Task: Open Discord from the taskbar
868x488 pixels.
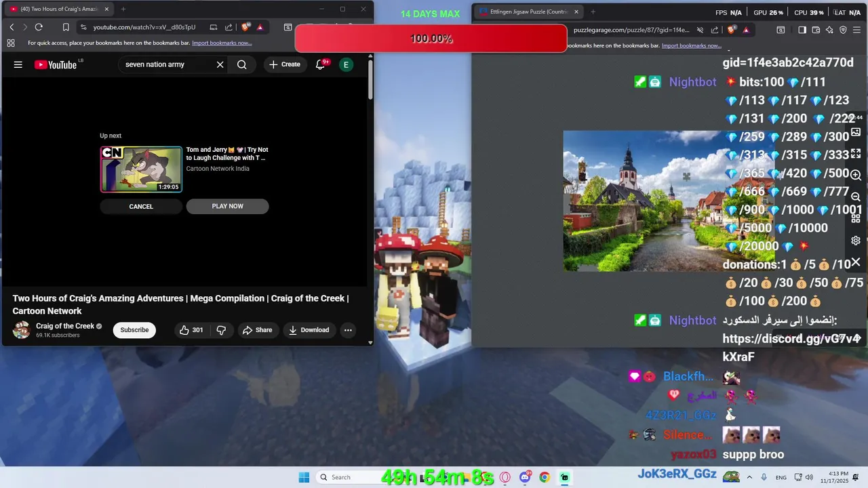Action: (x=525, y=477)
